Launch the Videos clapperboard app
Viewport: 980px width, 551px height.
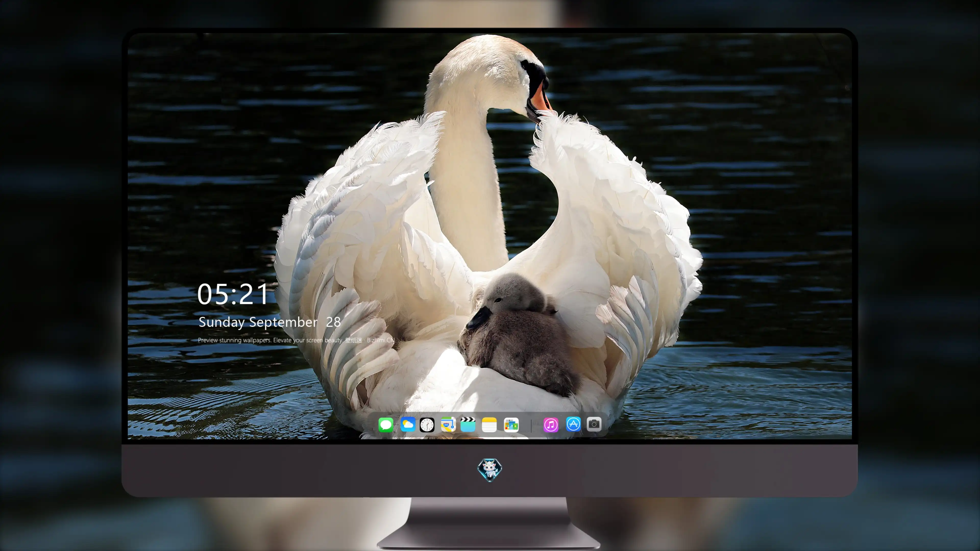point(468,424)
